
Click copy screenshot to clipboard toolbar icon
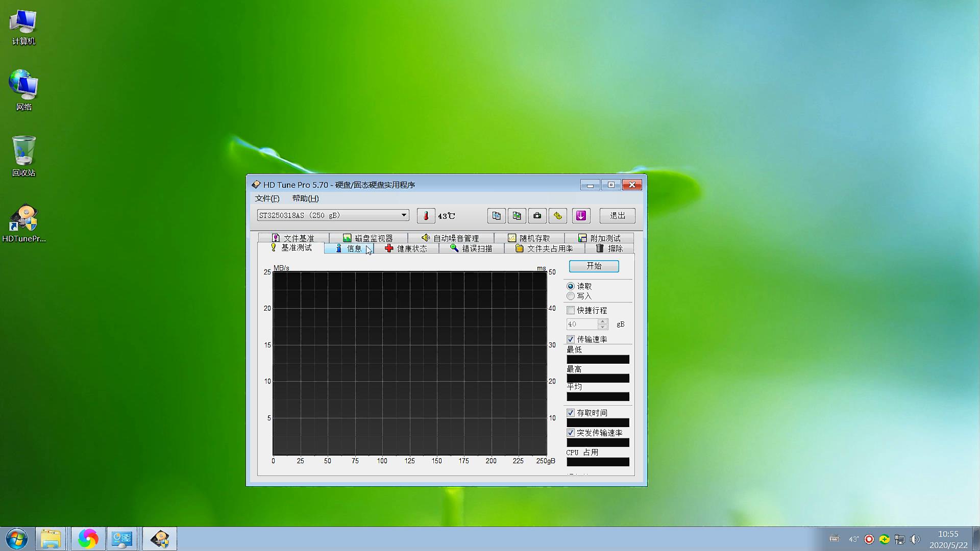tap(517, 216)
